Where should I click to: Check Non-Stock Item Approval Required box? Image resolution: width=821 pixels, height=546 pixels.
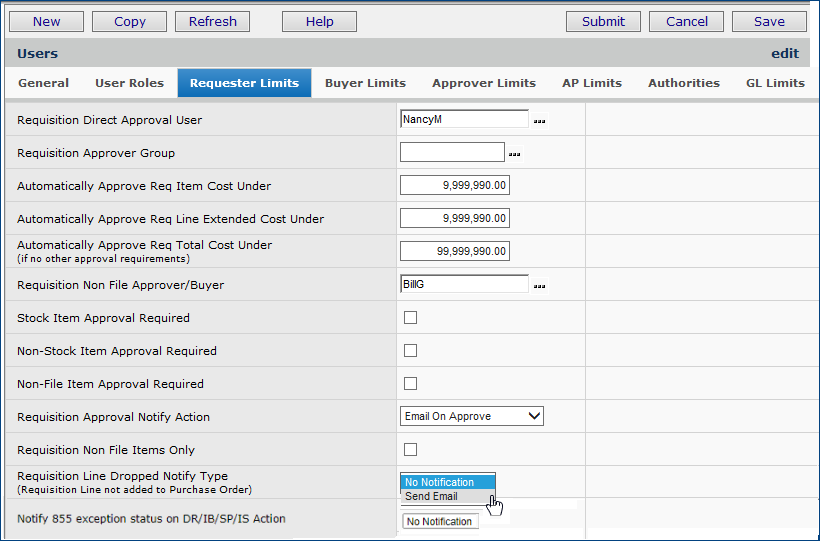click(x=410, y=351)
